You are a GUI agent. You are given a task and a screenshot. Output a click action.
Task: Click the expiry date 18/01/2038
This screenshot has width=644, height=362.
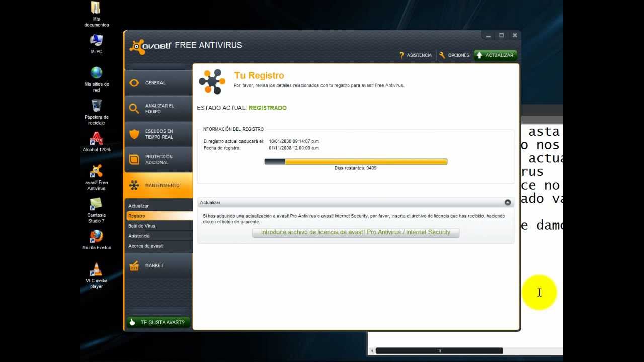[294, 141]
